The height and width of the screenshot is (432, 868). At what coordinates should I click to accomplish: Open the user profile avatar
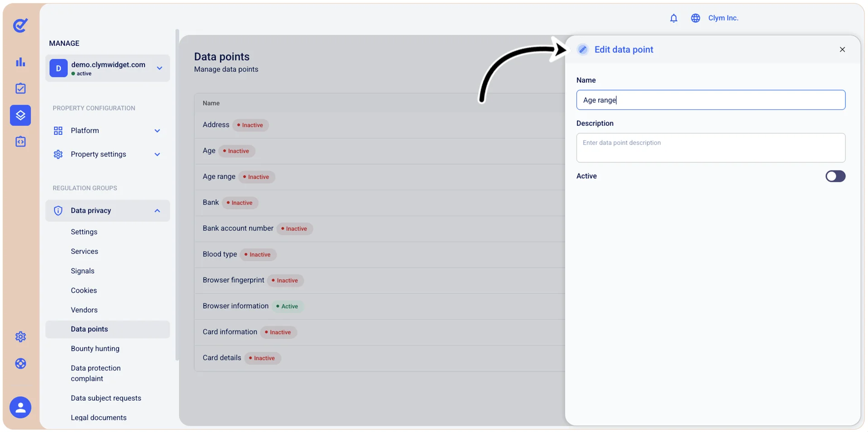[20, 408]
